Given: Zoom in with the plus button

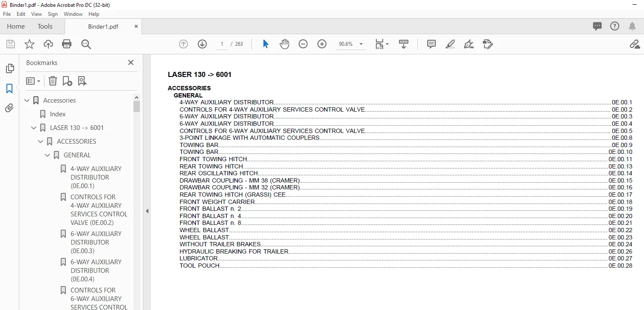Looking at the screenshot, I should click(x=322, y=44).
